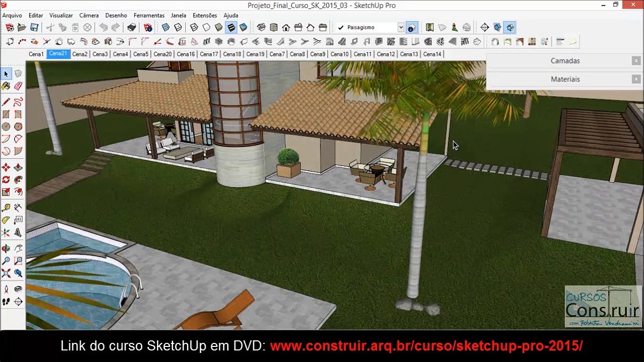Open the Extensões menu
644x362 pixels.
pyautogui.click(x=205, y=16)
